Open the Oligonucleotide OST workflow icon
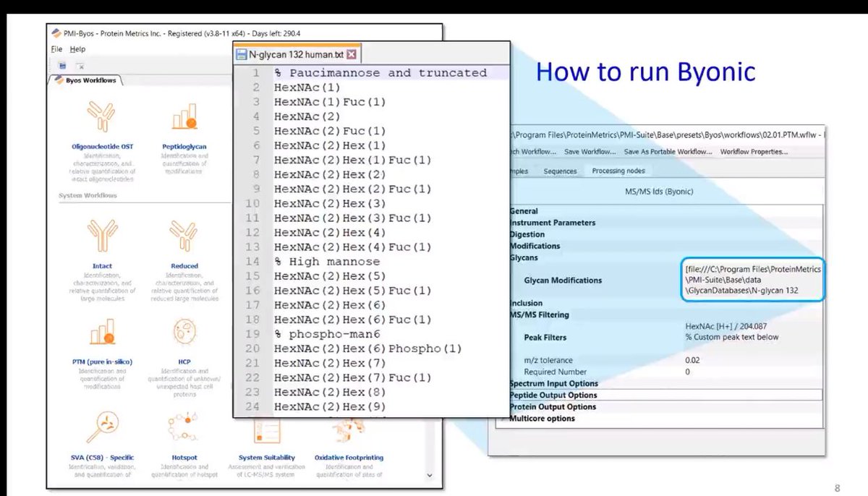 (x=102, y=117)
